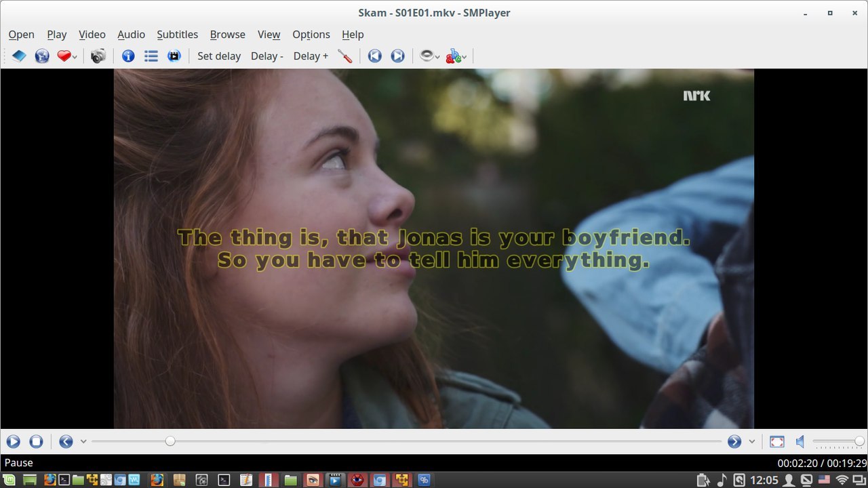
Task: Click the film clip icon in the toolbar
Action: click(x=174, y=56)
